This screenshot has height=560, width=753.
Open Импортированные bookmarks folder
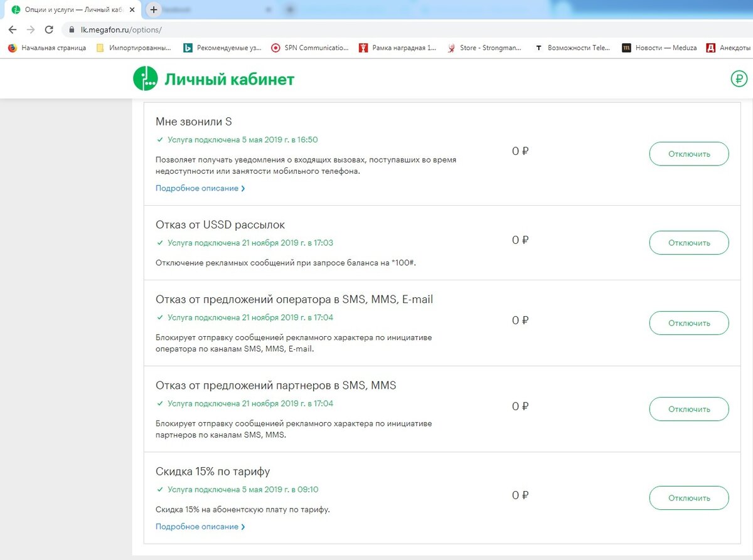[134, 48]
